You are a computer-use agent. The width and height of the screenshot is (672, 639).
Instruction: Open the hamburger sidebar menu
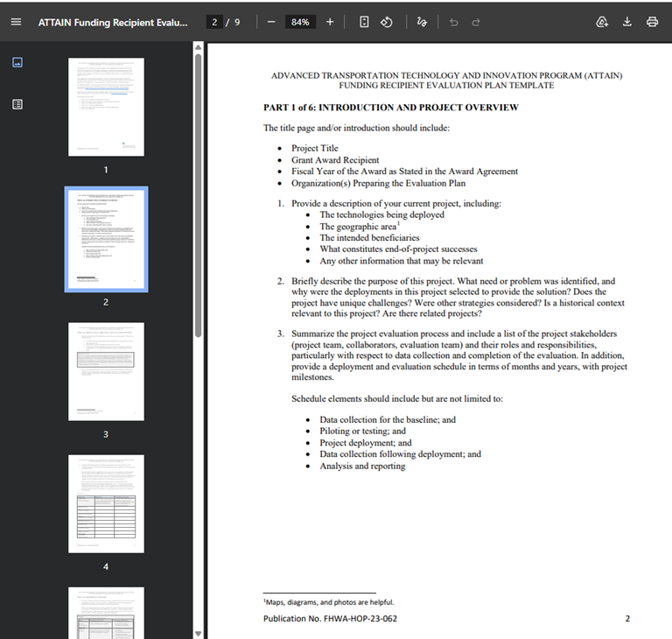[16, 22]
